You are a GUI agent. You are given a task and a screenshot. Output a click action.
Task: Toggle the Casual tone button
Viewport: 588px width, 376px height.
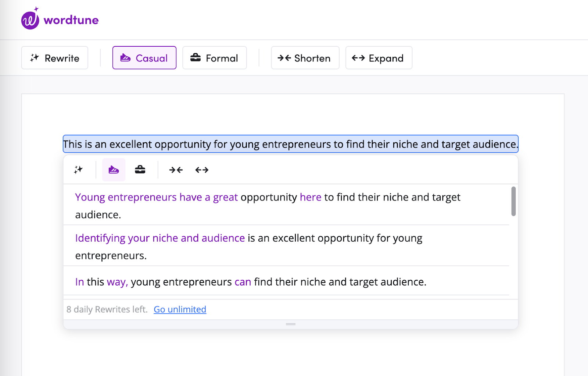(144, 58)
